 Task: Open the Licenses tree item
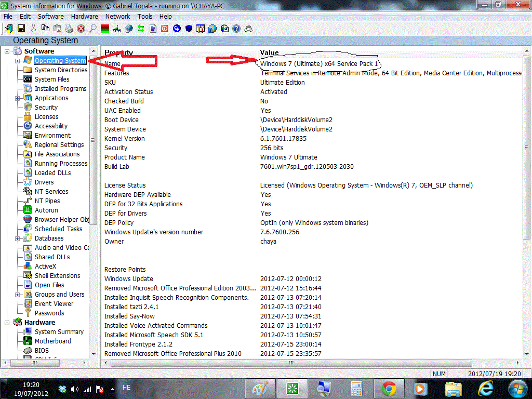click(x=46, y=117)
